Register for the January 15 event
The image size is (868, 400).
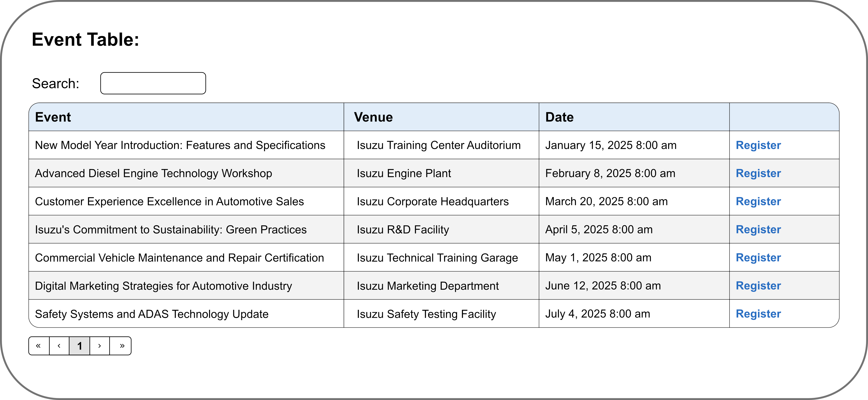click(758, 145)
